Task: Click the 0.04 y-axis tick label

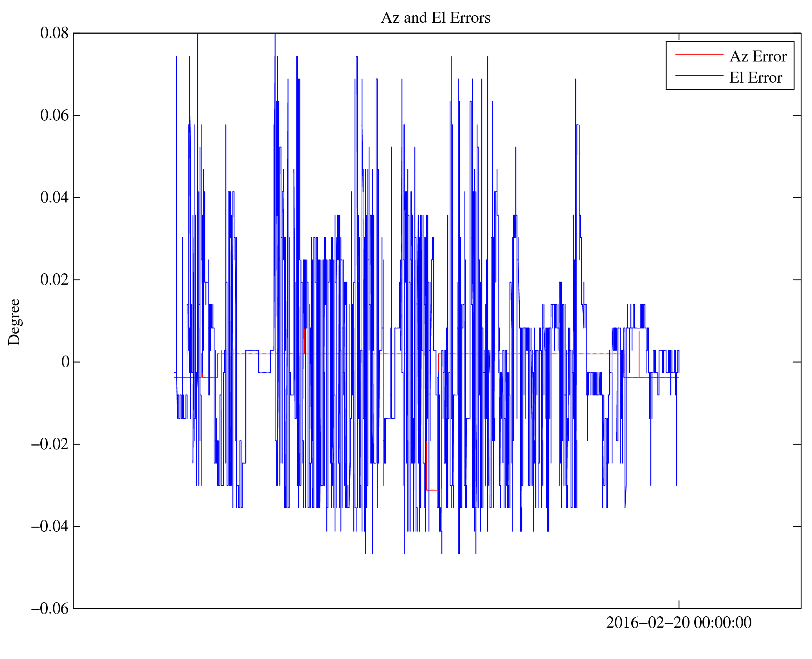Action: click(x=54, y=198)
